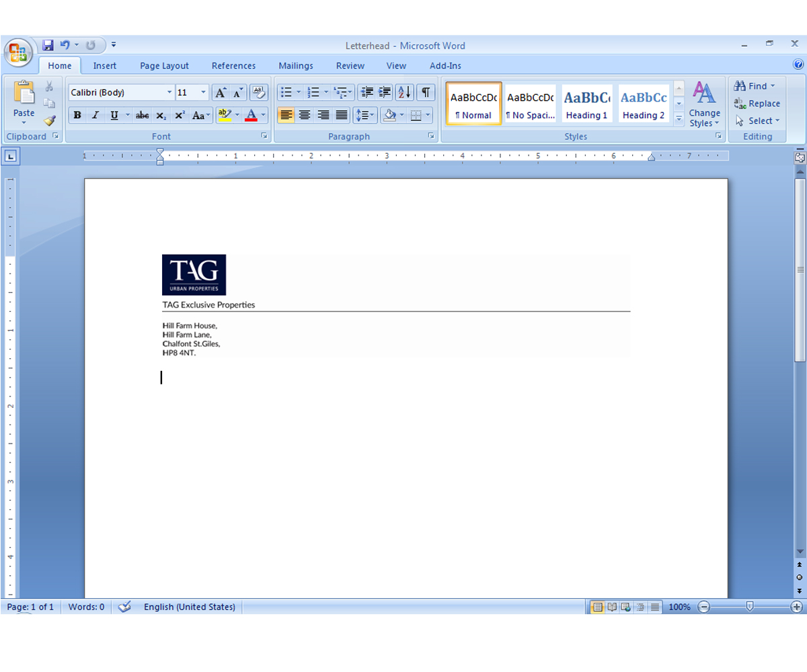Toggle underline formatting
Viewport: 807px width, 672px height.
coord(114,116)
